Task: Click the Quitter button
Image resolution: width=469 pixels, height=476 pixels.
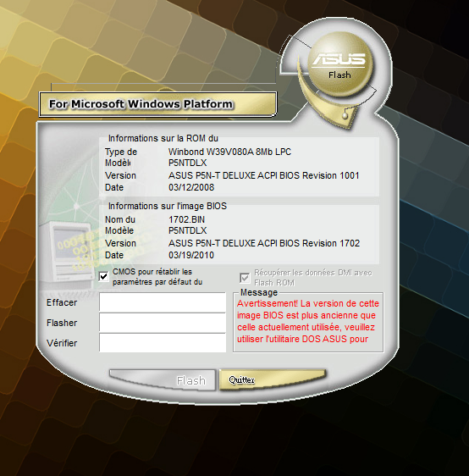Action: 273,379
